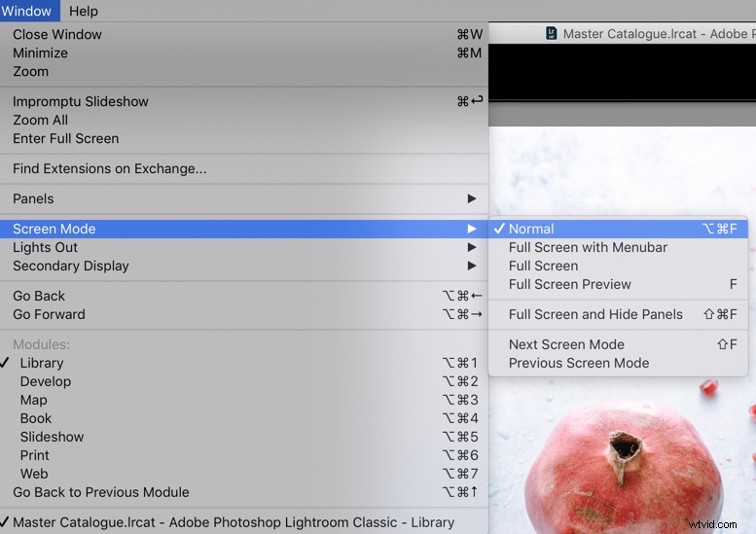Choose Full Screen with Menubar
Image resolution: width=756 pixels, height=534 pixels.
pyautogui.click(x=618, y=247)
